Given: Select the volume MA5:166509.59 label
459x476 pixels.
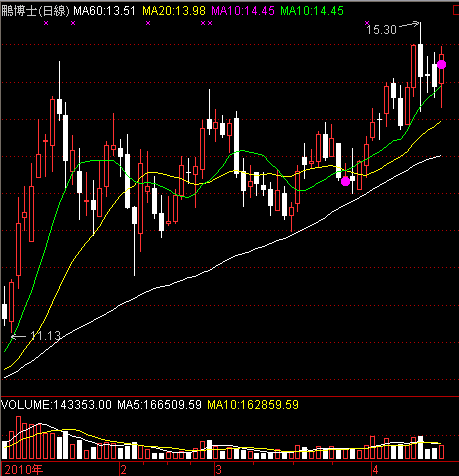Looking at the screenshot, I should click(159, 405).
